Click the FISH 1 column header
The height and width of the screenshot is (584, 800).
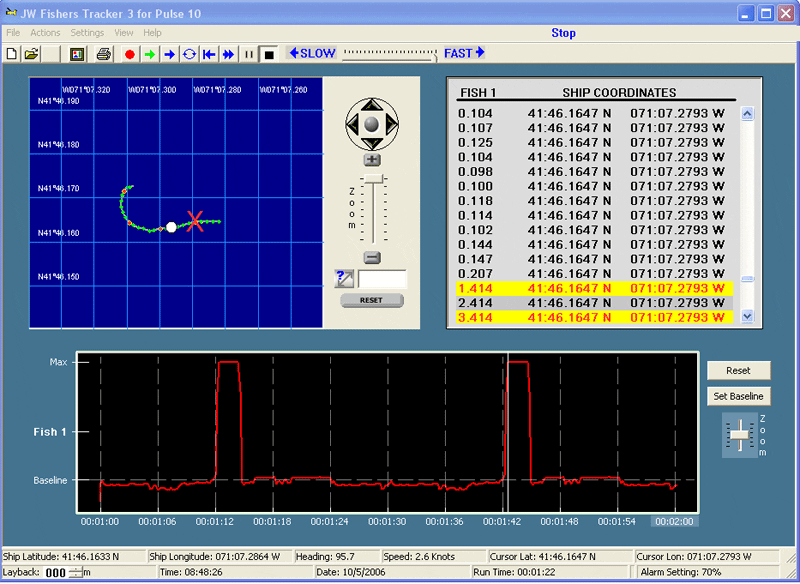pyautogui.click(x=478, y=93)
